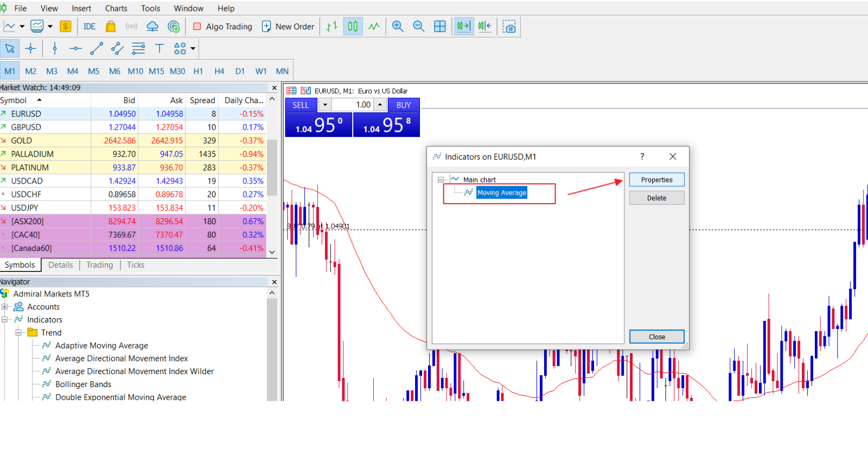Click the BUY button on the chart

404,105
